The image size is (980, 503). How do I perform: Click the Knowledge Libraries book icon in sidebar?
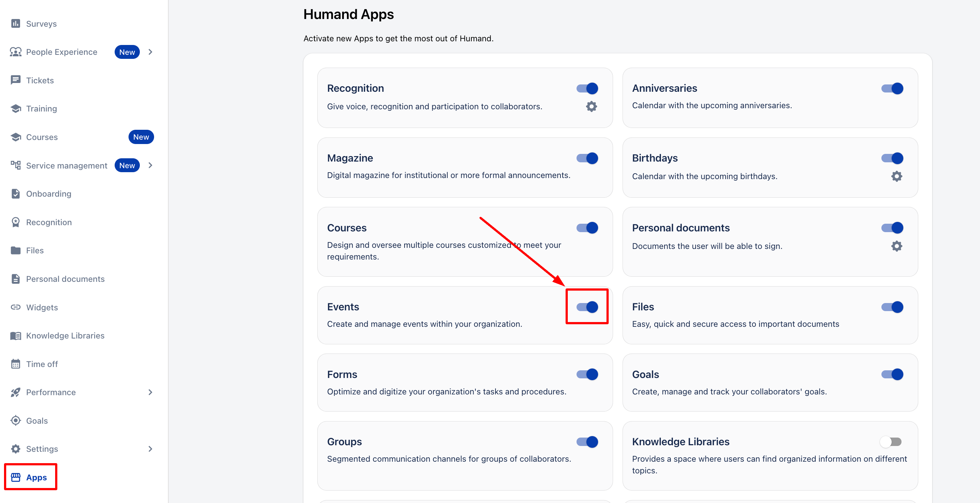[x=16, y=336]
